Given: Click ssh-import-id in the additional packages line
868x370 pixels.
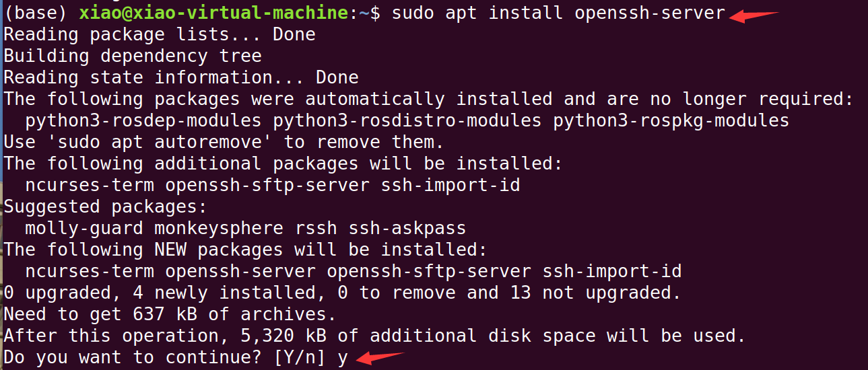Looking at the screenshot, I should pos(450,186).
